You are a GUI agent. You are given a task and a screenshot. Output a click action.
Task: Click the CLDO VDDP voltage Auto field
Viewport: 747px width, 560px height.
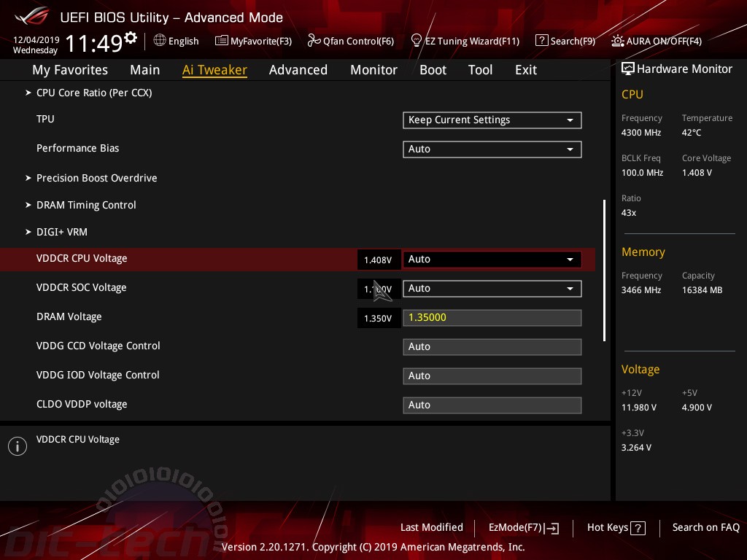point(492,405)
